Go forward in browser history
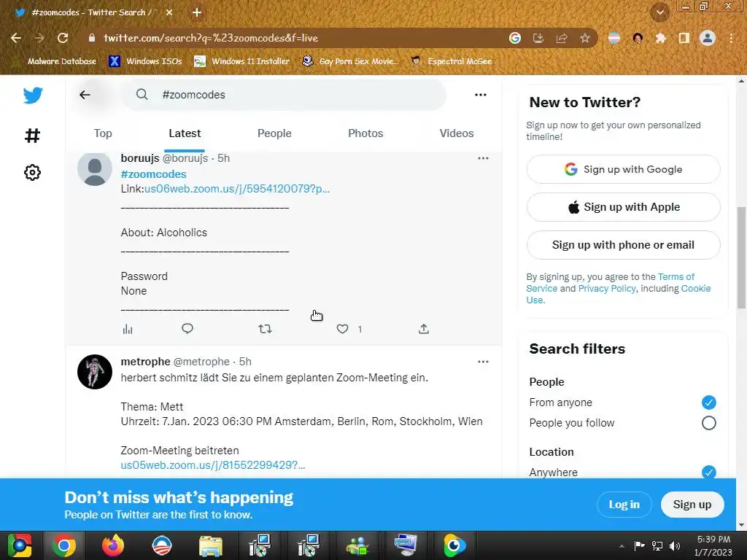The image size is (747, 560). click(x=39, y=38)
